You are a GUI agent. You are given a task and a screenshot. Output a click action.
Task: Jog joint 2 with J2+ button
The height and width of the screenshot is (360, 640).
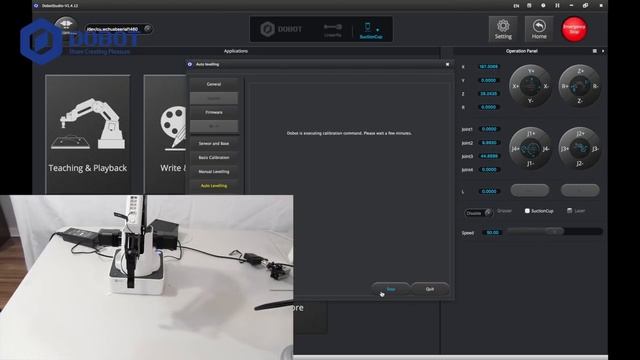tap(580, 133)
